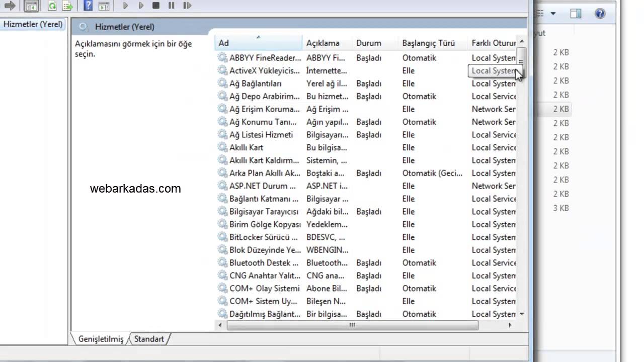Click the horizontal scrollbar left arrow
This screenshot has height=362, width=644.
point(220,325)
